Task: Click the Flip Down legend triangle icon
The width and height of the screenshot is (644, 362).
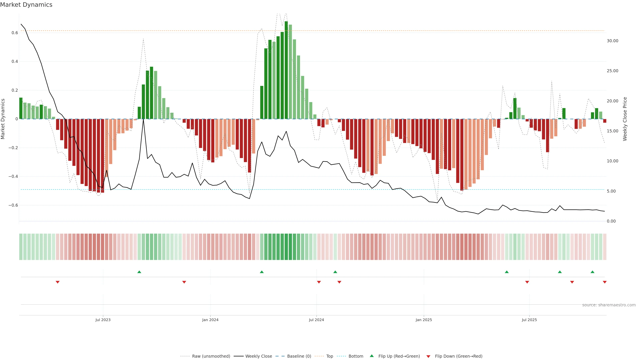Action: point(428,356)
